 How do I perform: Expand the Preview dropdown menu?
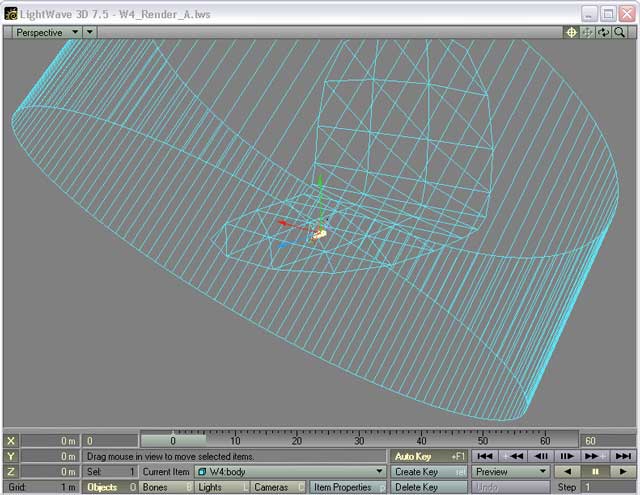(x=511, y=472)
